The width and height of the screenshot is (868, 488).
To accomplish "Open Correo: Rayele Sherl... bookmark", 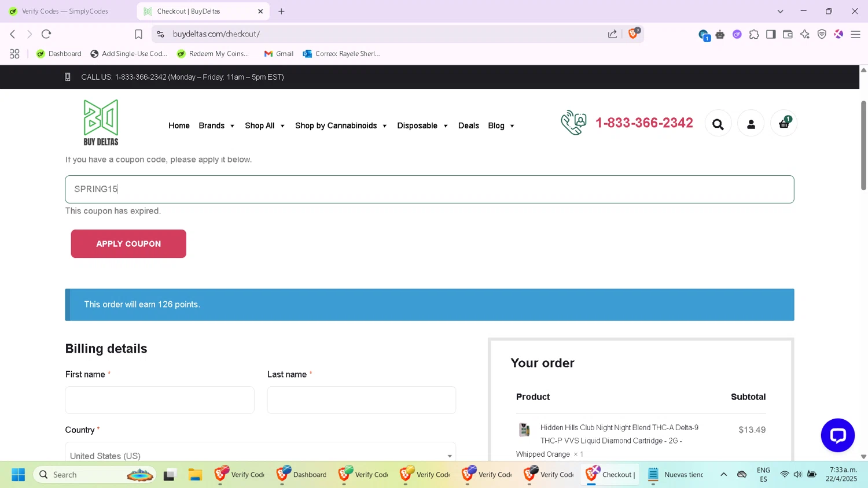I will [341, 54].
